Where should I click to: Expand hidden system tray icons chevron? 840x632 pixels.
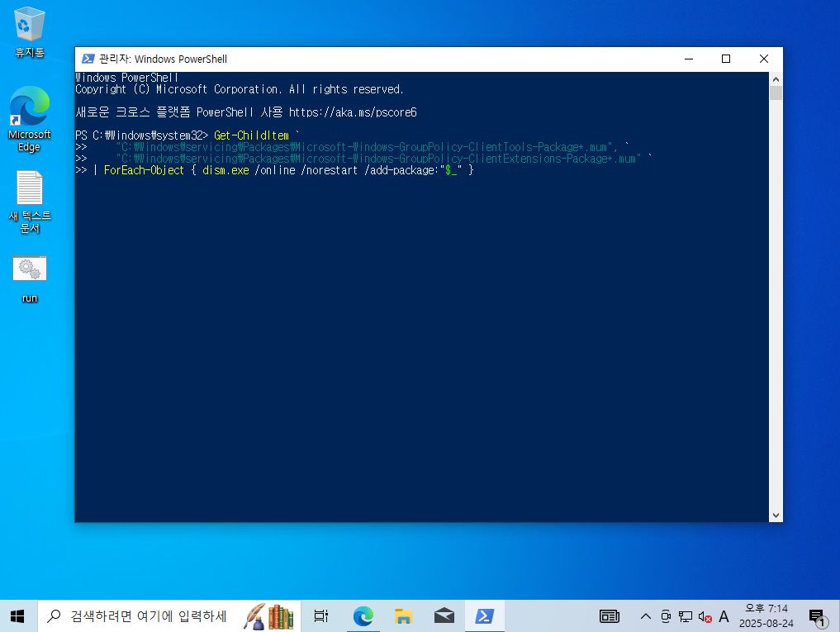[x=646, y=616]
